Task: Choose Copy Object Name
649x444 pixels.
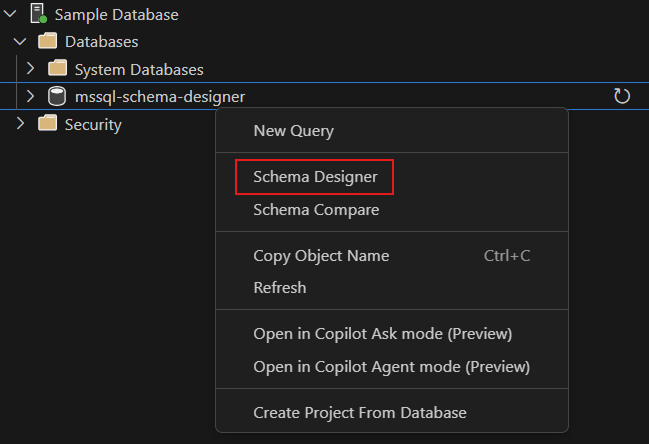Action: coord(321,255)
